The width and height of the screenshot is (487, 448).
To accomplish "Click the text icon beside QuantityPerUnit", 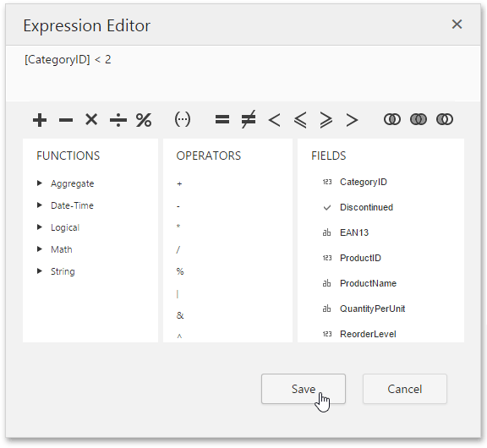I will [326, 309].
